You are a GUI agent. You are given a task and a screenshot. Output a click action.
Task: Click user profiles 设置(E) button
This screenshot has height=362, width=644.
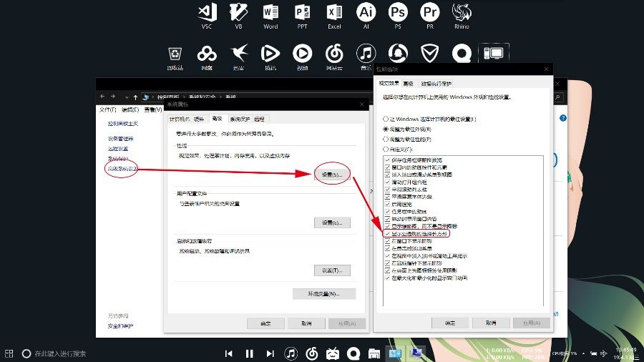[332, 222]
